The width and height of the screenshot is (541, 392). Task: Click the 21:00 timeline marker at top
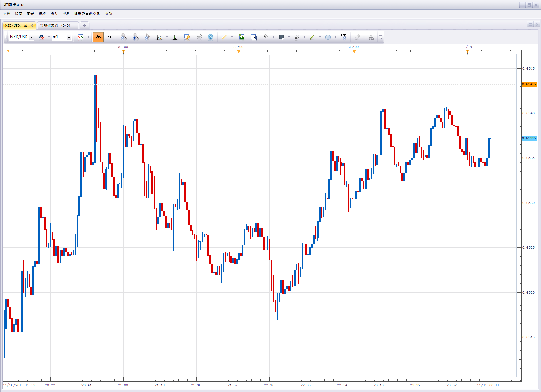pyautogui.click(x=123, y=51)
